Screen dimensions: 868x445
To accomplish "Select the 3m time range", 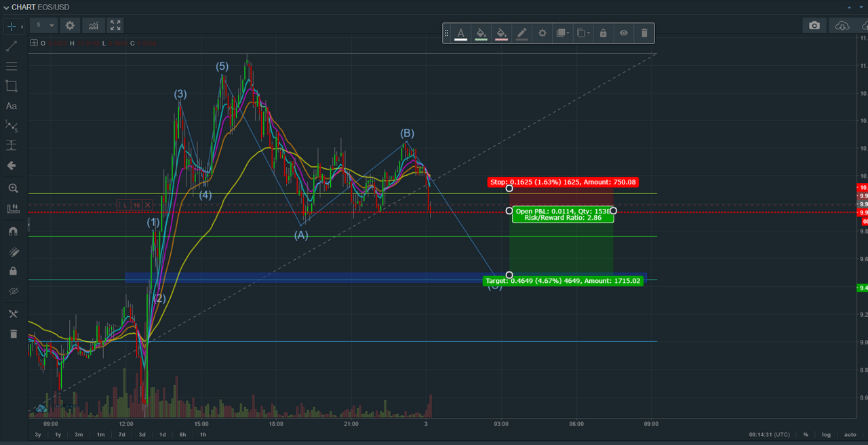I will coord(79,434).
